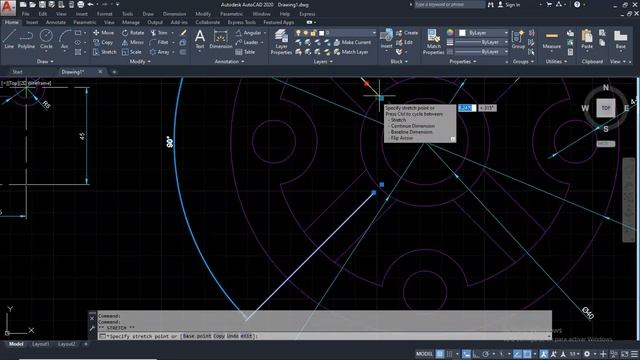This screenshot has height=360, width=640.
Task: Click the Array command
Action: [x=159, y=52]
